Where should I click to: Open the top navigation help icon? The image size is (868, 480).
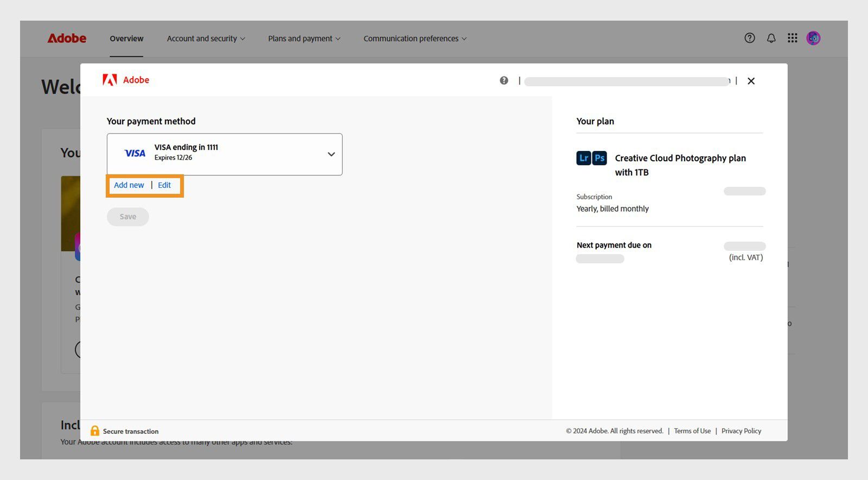click(750, 38)
